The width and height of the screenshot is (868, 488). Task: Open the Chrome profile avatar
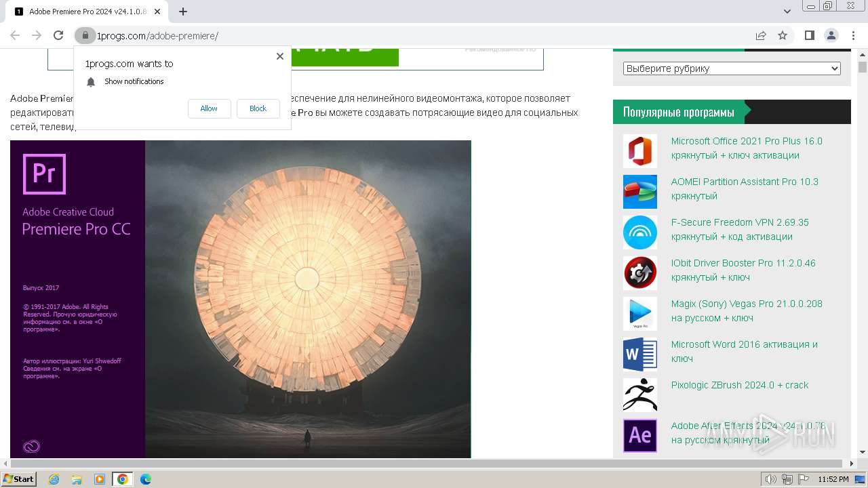click(831, 35)
